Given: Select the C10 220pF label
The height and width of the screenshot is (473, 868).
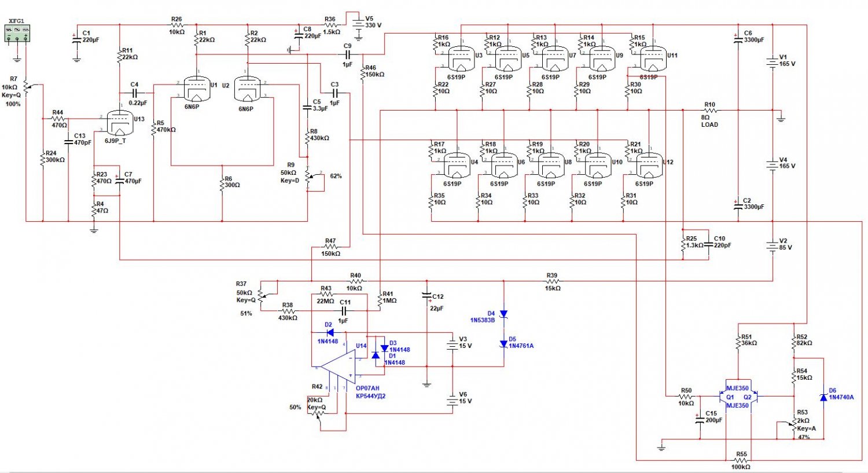Looking at the screenshot, I should point(722,241).
